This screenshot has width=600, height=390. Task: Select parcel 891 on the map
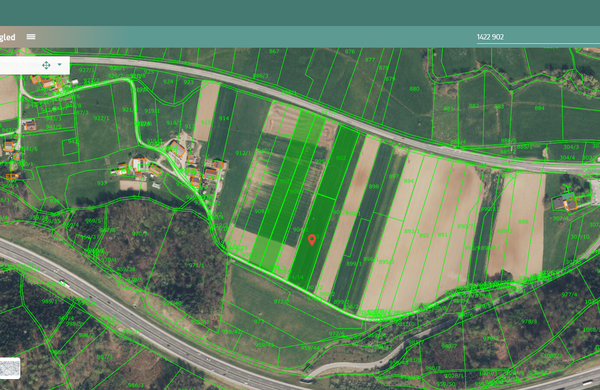pyautogui.click(x=443, y=235)
